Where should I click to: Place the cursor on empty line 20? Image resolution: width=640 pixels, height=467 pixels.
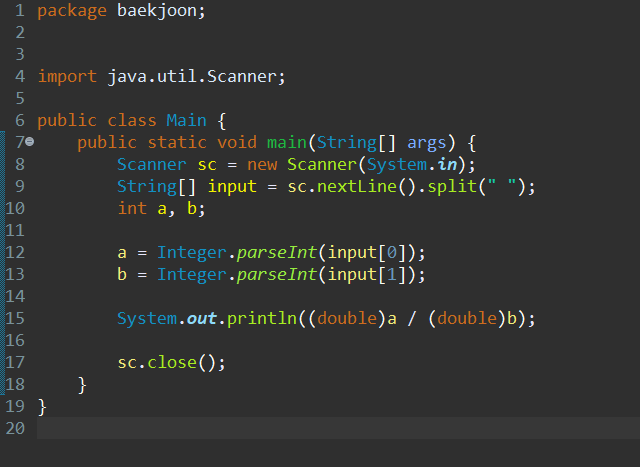coord(338,428)
